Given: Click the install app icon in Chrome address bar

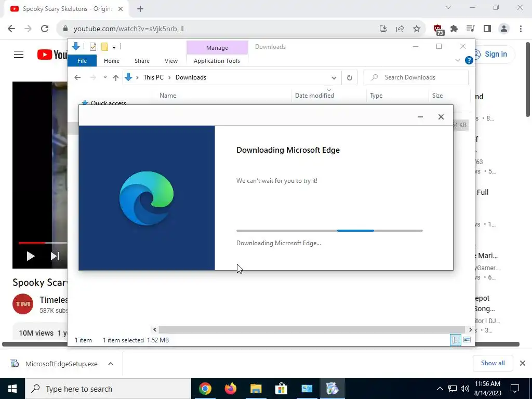Looking at the screenshot, I should click(x=383, y=29).
